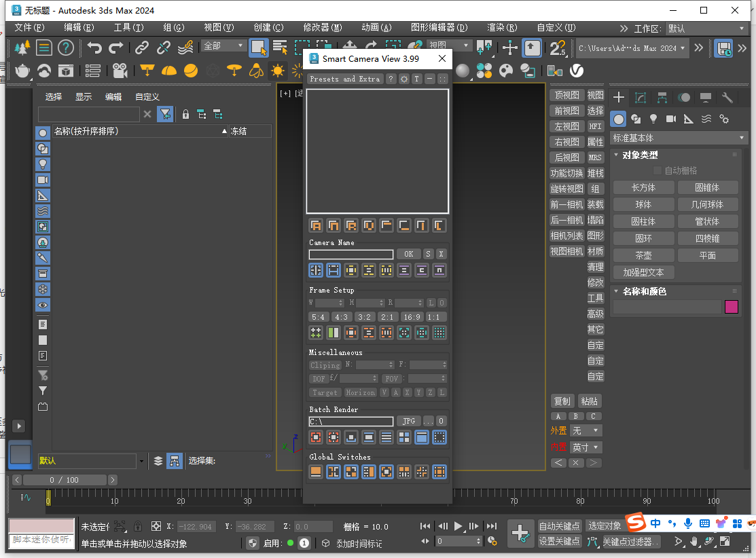Screen dimensions: 756x558
Task: Click the four-squares grid icon under Batch Render
Action: pyautogui.click(x=404, y=438)
